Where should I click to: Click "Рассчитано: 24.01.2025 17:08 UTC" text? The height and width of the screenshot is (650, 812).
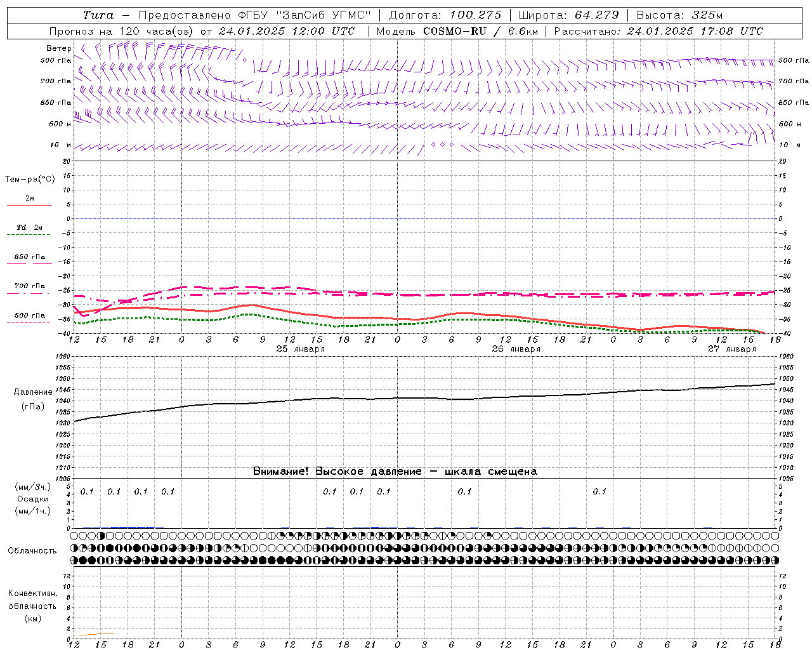click(x=658, y=31)
